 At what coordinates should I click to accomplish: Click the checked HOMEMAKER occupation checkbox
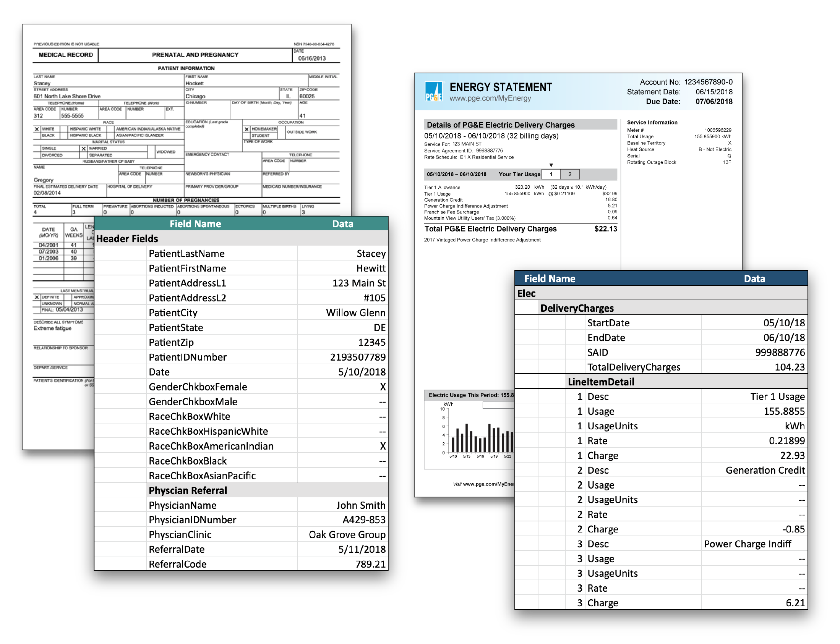pyautogui.click(x=246, y=129)
